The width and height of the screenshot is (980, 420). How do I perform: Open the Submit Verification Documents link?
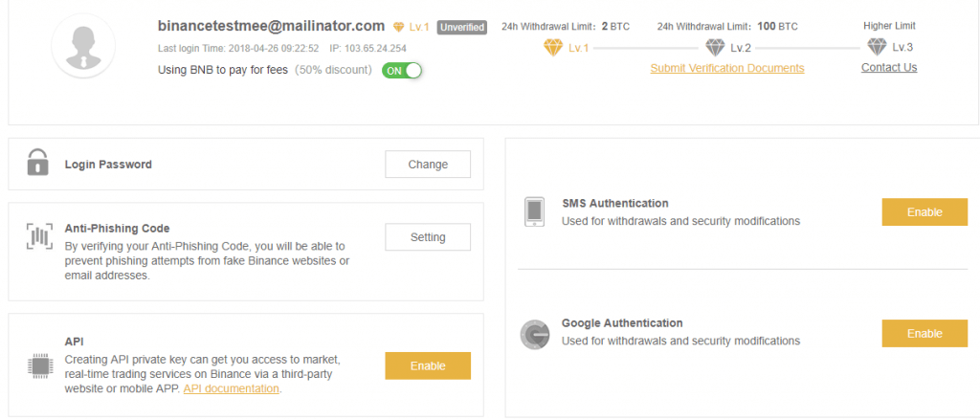(x=727, y=68)
